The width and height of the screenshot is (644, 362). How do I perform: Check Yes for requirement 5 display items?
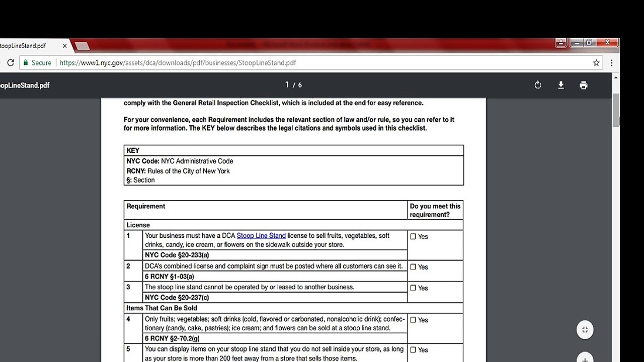(x=413, y=350)
